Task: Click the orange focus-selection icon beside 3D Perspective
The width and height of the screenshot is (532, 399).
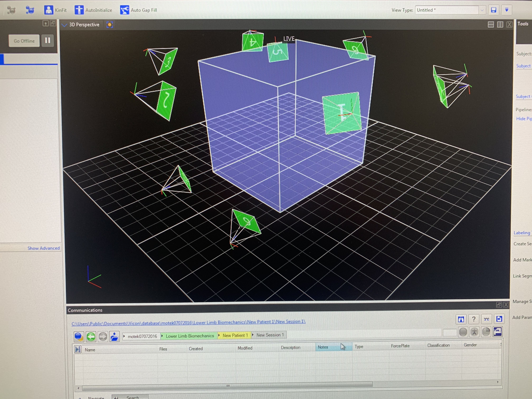Action: (x=110, y=25)
